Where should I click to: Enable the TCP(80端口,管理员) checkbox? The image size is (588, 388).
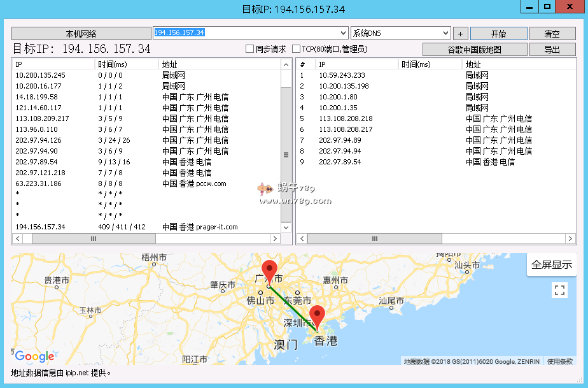[x=297, y=49]
